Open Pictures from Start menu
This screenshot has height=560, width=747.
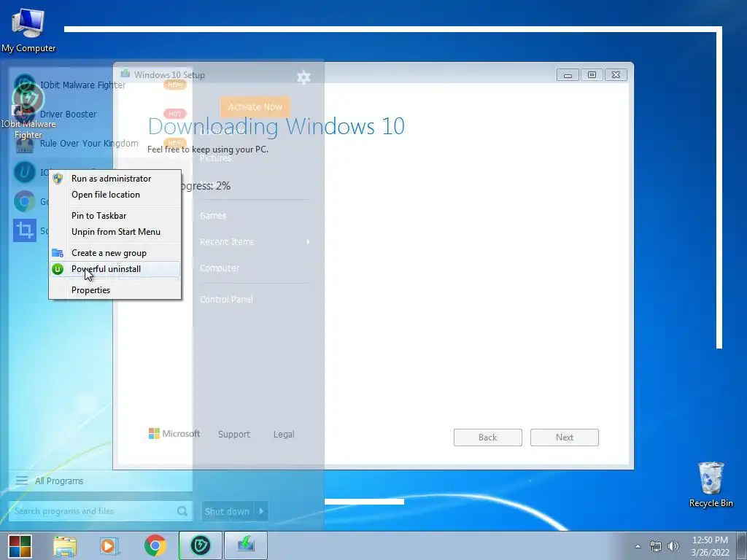[215, 158]
